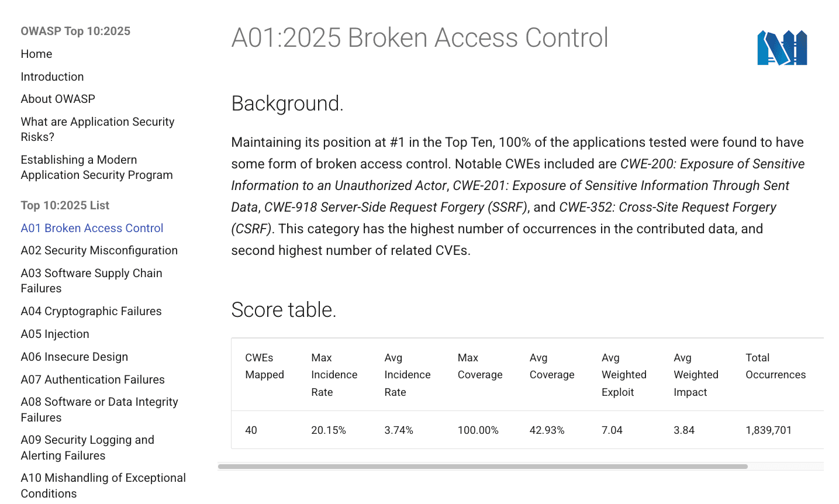Open A03 Software Supply Chain Failures

pyautogui.click(x=91, y=281)
